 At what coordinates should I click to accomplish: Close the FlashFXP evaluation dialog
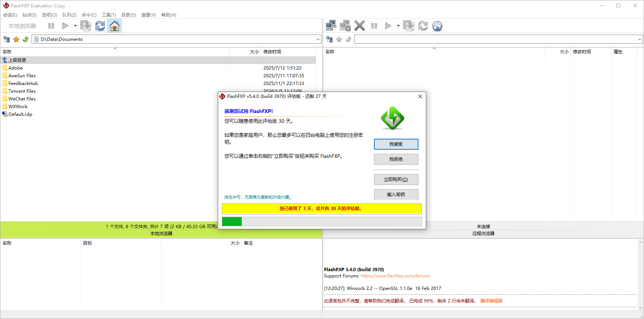coord(420,96)
